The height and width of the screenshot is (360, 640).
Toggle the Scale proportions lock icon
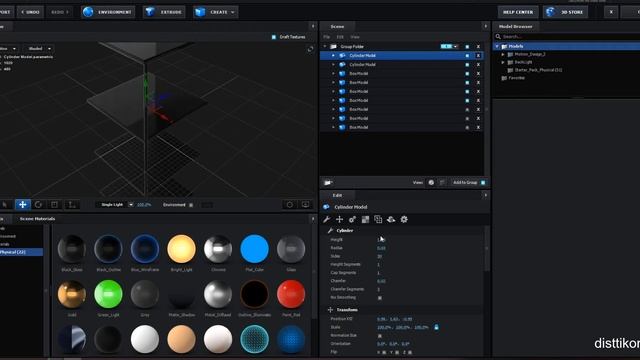click(x=436, y=327)
